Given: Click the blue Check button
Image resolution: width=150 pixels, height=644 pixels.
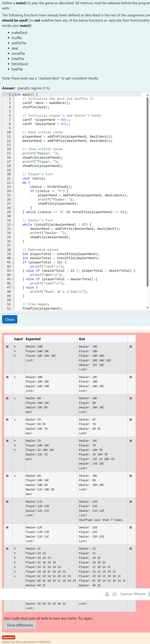Looking at the screenshot, I should [10, 319].
